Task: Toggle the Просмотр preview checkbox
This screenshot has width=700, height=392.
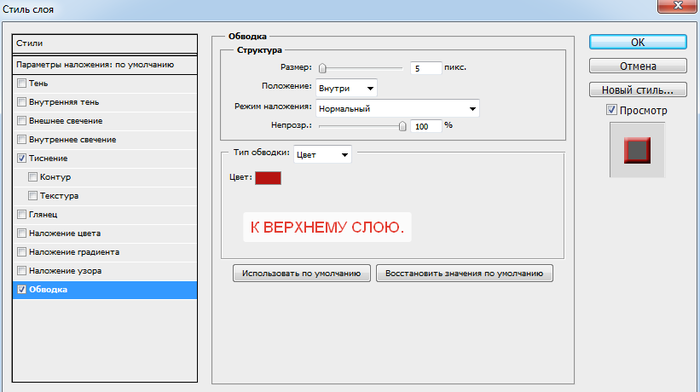Action: [x=611, y=109]
